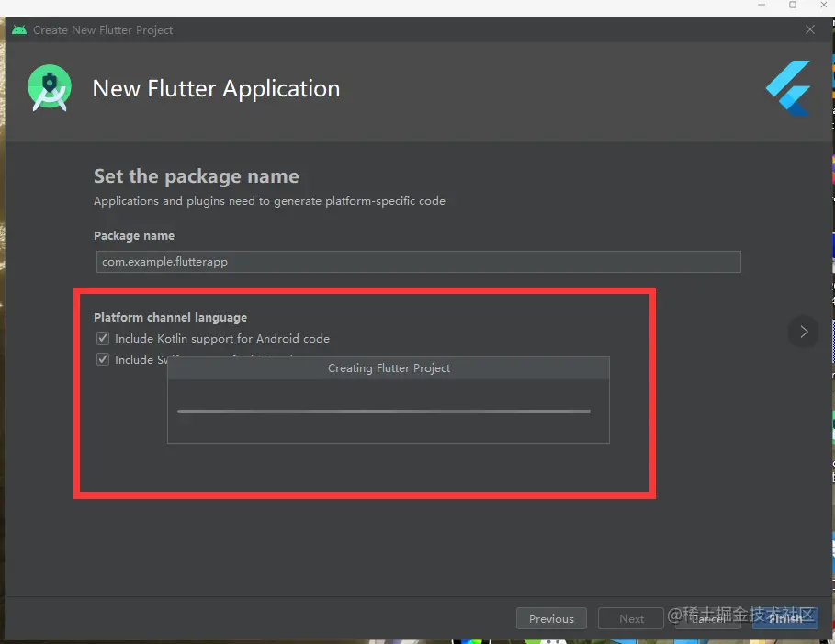835x644 pixels.
Task: Toggle Include Kotlin support for Android code
Action: tap(103, 338)
